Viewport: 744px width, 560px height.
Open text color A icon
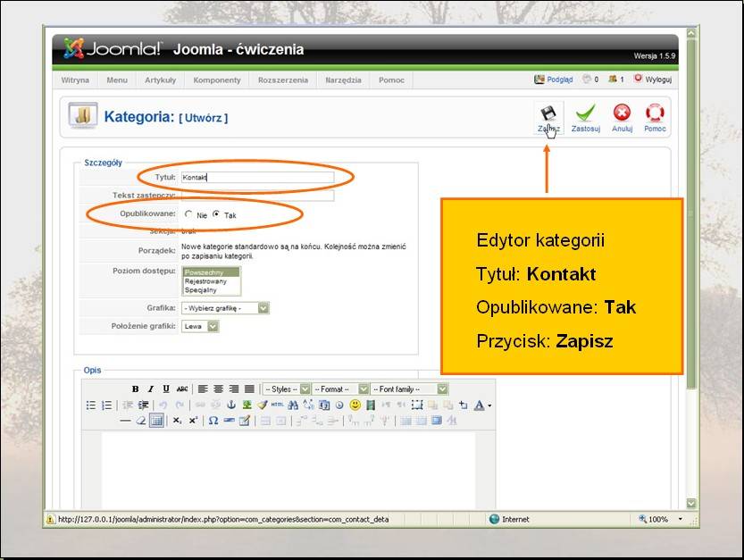click(x=480, y=405)
